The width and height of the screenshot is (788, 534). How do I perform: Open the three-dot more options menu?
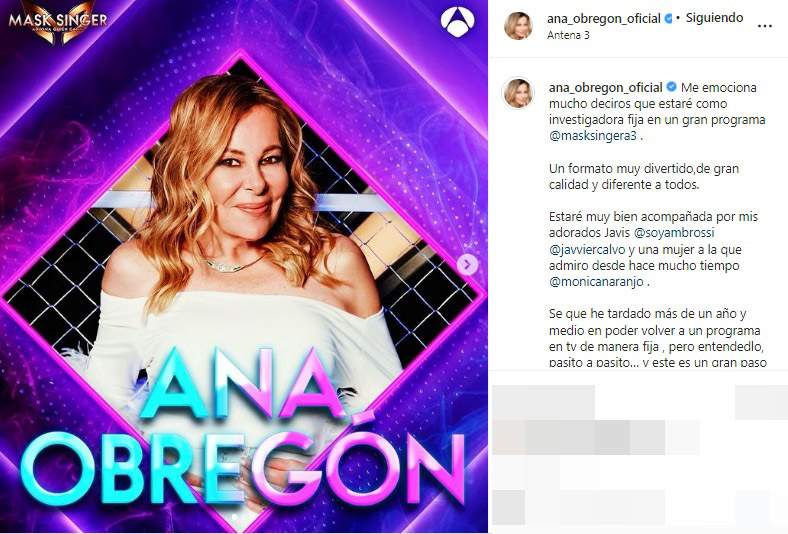(764, 26)
